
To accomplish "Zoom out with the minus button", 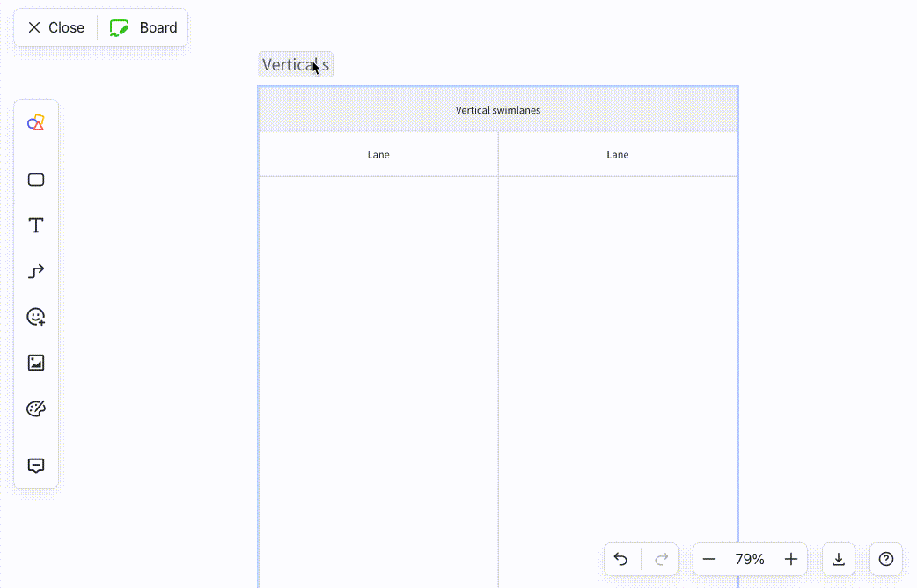I will [709, 559].
